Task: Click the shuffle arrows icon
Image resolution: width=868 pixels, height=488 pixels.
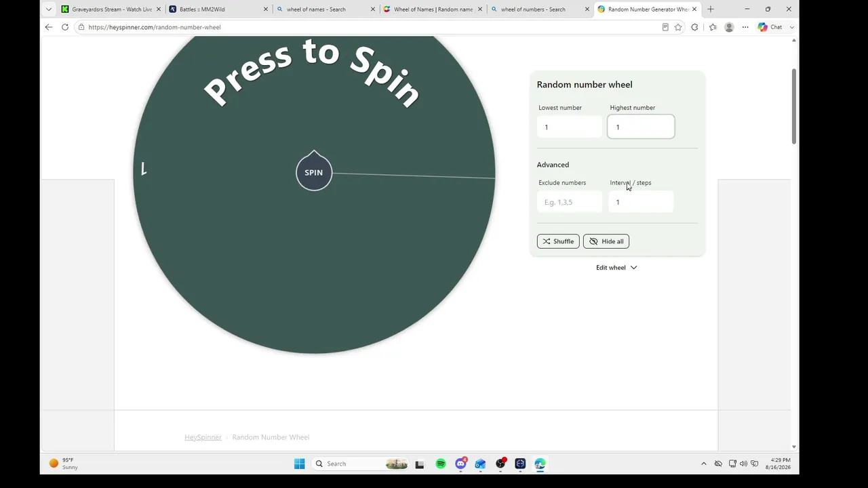Action: 546,241
